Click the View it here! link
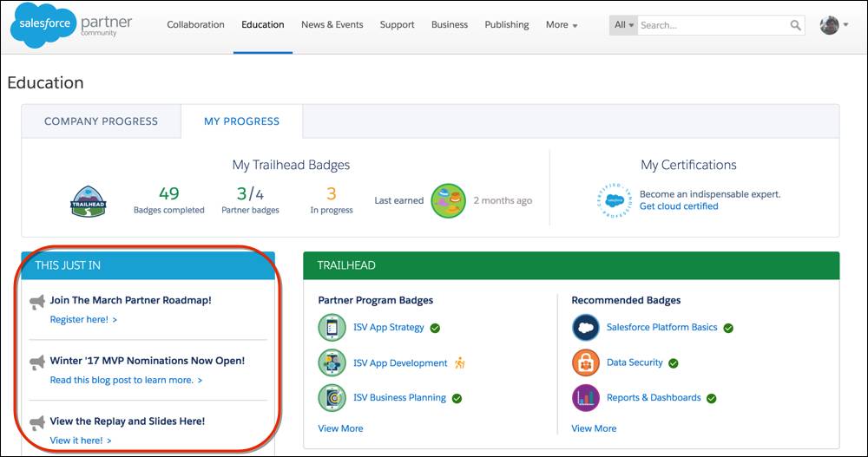 coord(81,441)
